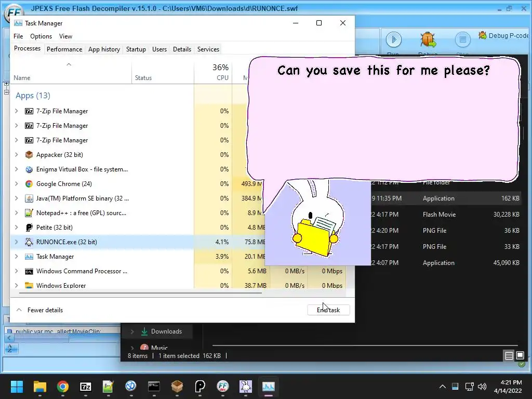
Task: Click the JPEXS Run play icon
Action: 394,39
